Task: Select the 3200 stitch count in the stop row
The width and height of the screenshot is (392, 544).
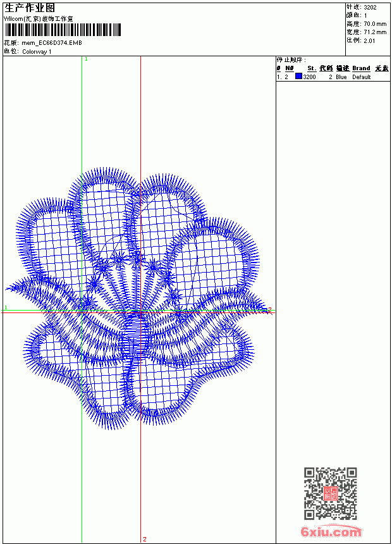Action: (309, 77)
